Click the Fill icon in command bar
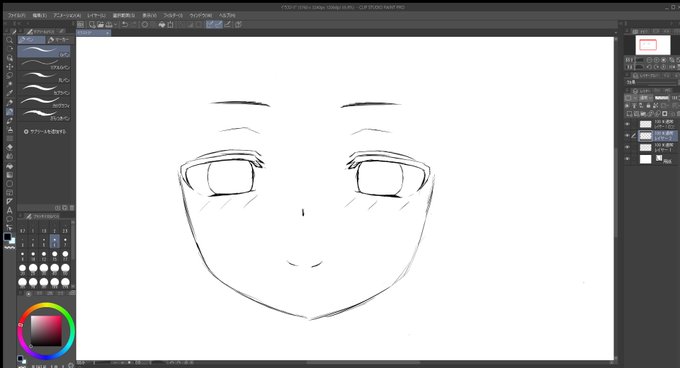The width and height of the screenshot is (680, 368). tap(162, 25)
